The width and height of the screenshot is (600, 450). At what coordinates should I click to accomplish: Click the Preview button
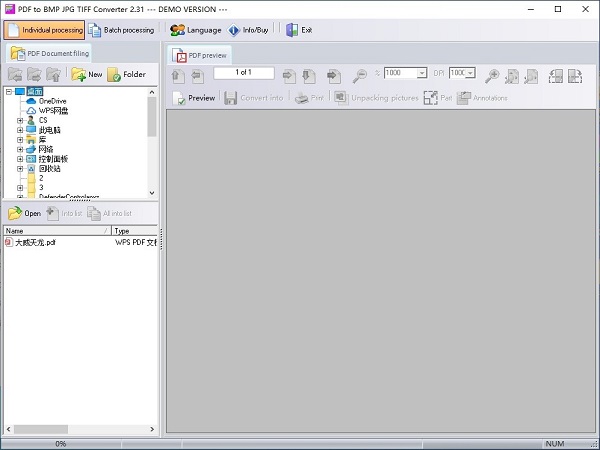(194, 98)
